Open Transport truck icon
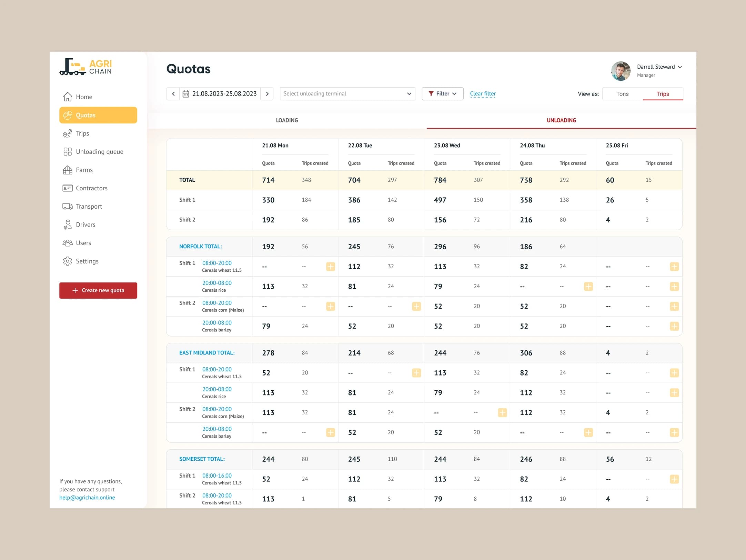 point(68,207)
